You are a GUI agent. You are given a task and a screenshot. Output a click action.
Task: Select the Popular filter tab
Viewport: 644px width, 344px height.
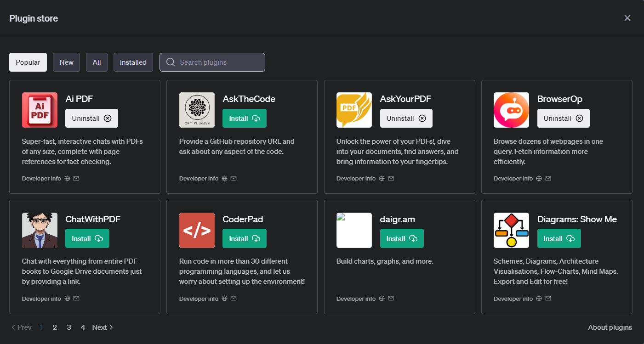28,62
